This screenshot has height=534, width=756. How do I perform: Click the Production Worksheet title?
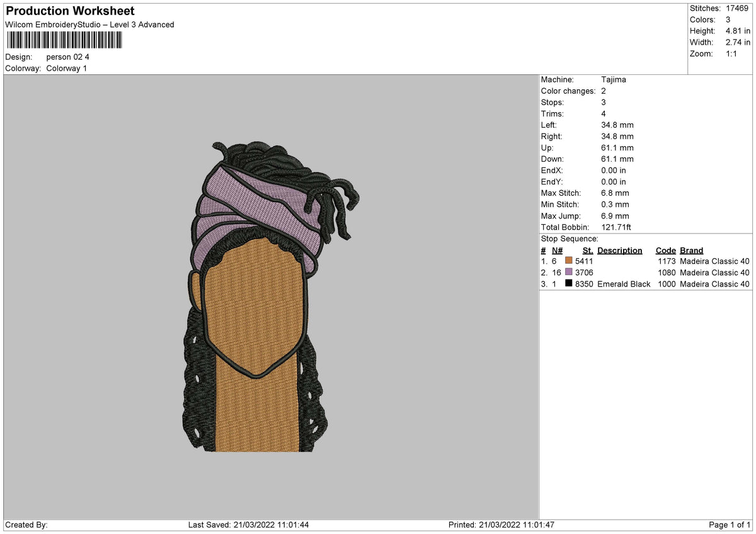coord(70,11)
